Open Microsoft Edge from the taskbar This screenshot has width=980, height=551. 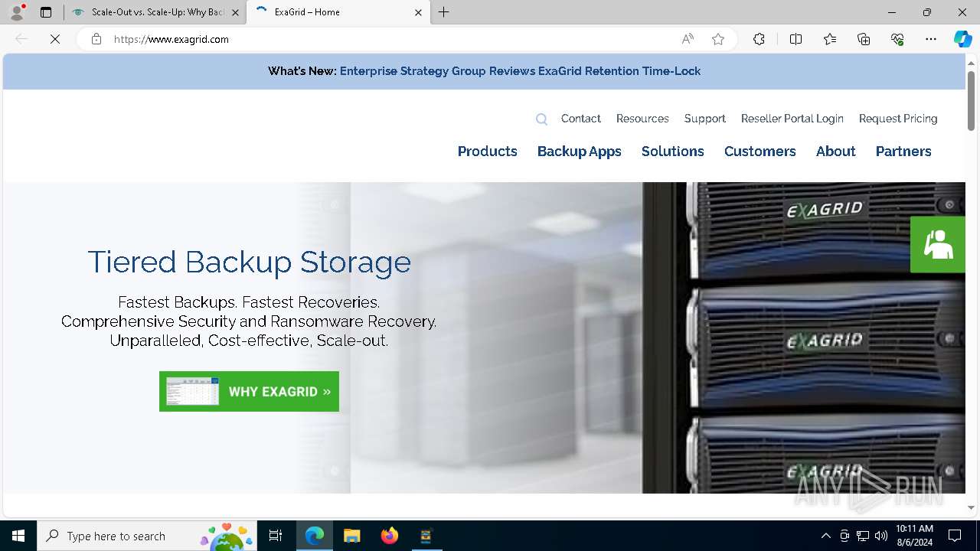click(315, 536)
